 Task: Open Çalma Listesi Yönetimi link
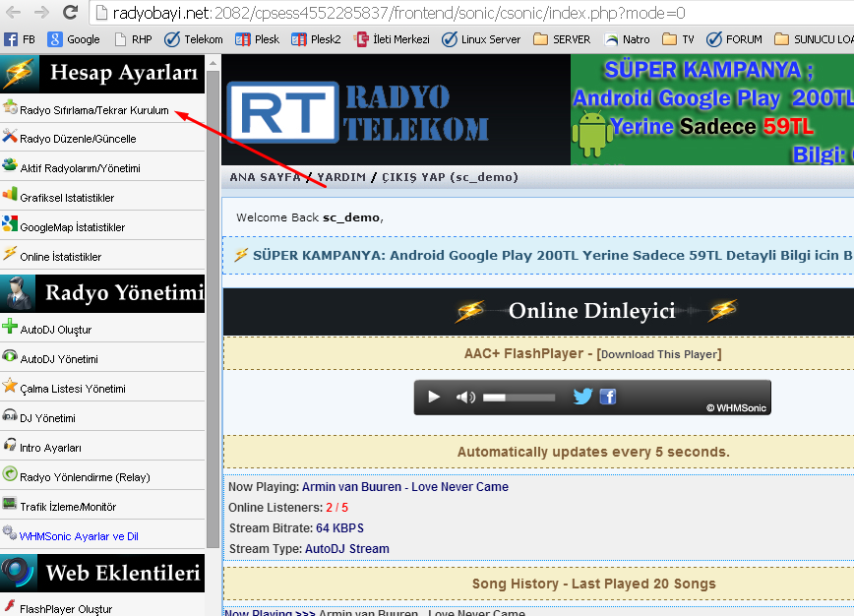73,389
